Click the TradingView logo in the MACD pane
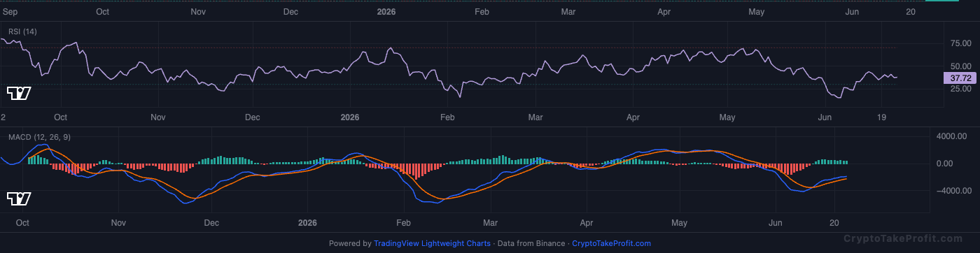 [19, 198]
